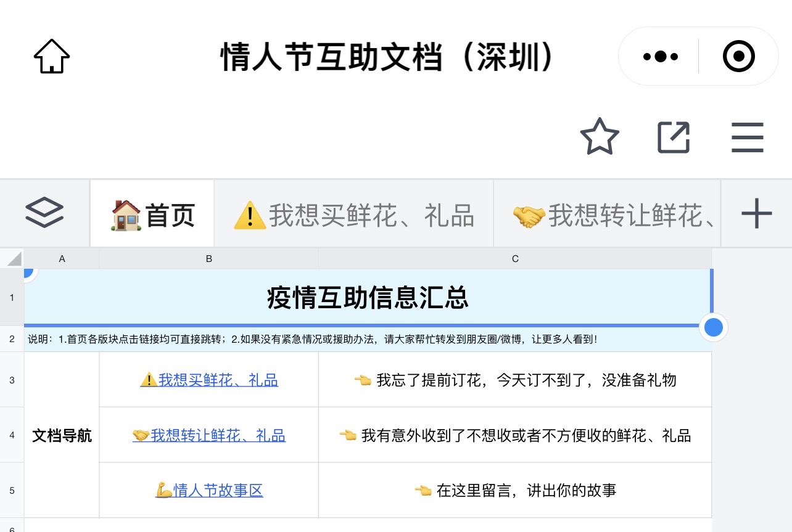Open the sheet list layers icon
Viewport: 792px width, 532px height.
44,214
